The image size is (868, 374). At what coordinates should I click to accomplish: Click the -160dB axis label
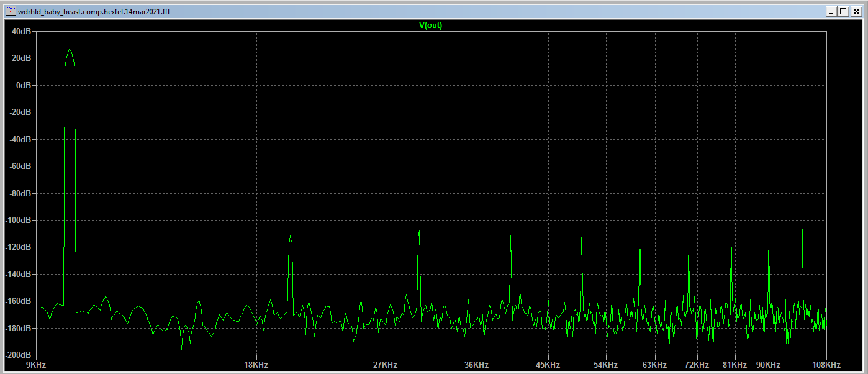(x=19, y=301)
